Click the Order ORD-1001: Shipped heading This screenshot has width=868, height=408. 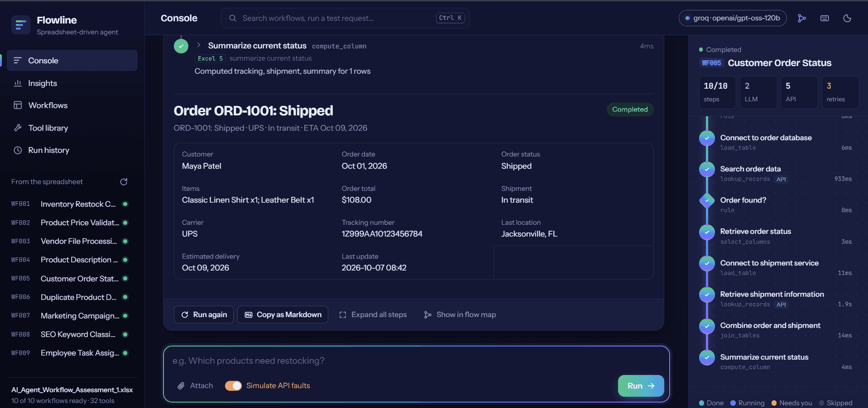coord(253,111)
